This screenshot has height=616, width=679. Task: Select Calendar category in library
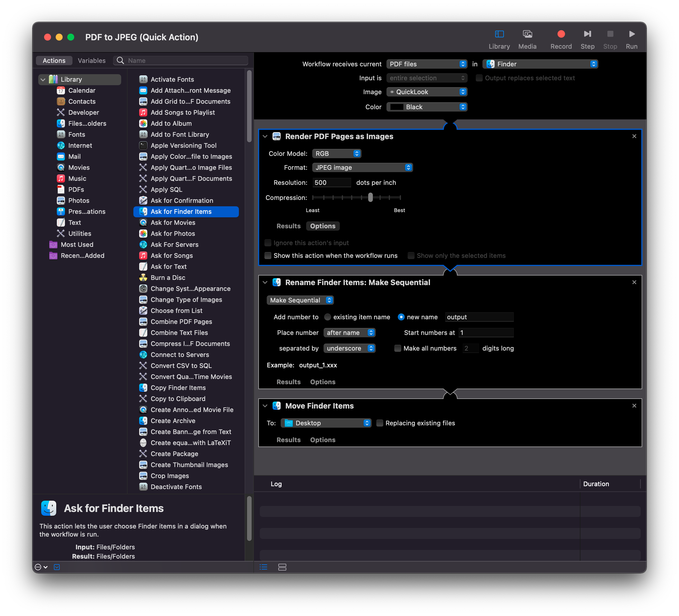coord(82,90)
